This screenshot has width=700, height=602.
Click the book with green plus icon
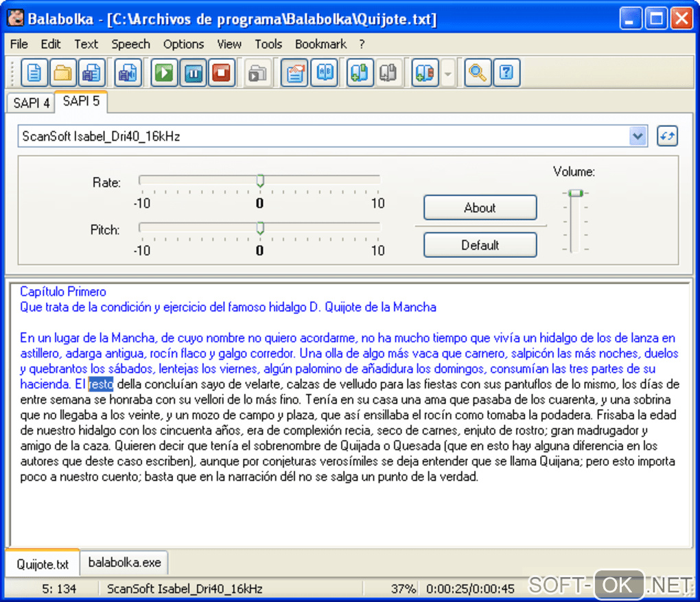(360, 73)
